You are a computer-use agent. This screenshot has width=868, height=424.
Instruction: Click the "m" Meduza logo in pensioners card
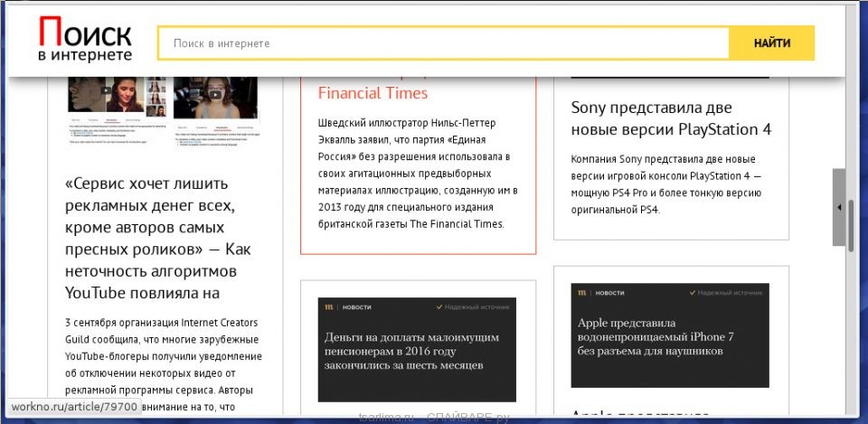click(327, 307)
